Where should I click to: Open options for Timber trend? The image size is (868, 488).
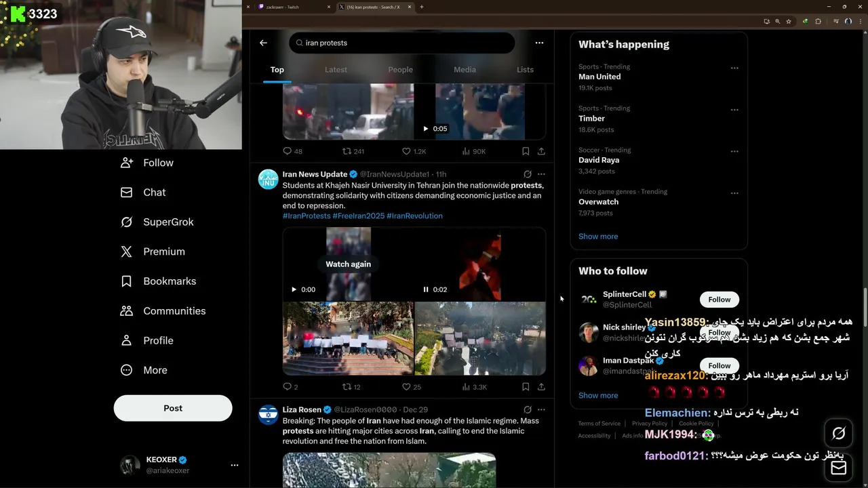point(734,109)
